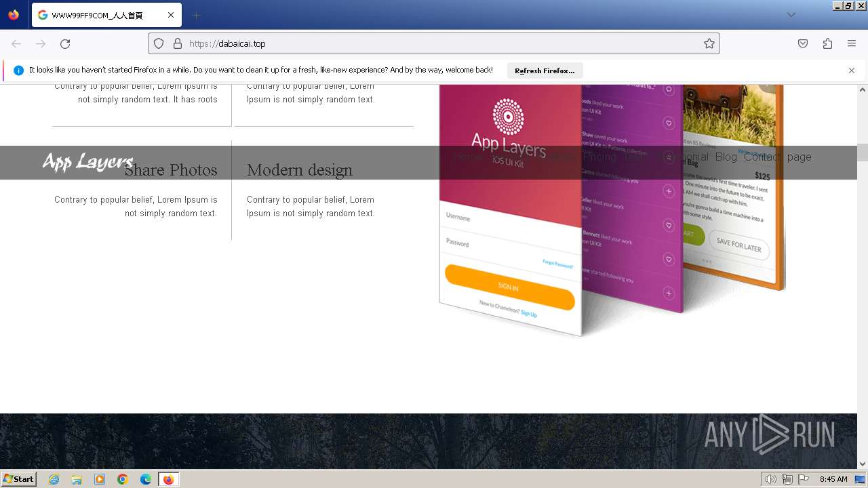
Task: Click the App Layers logo
Action: 87,162
